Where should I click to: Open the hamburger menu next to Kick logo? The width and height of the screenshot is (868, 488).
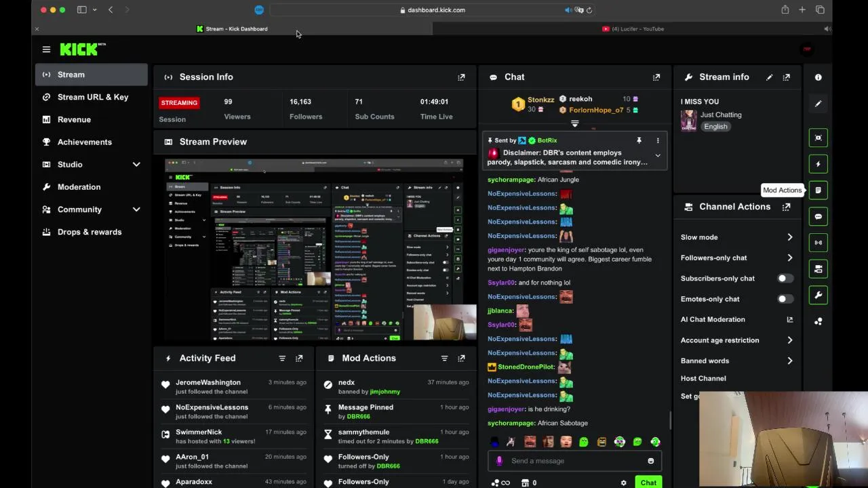click(x=46, y=49)
